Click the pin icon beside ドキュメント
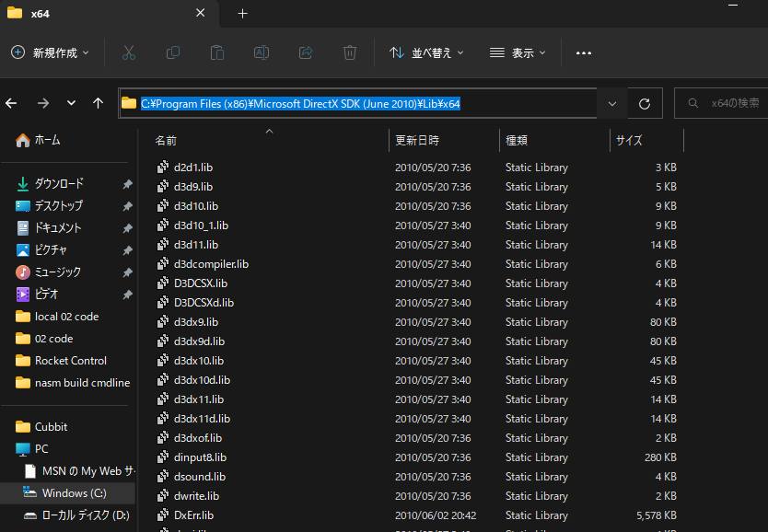Viewport: 768px width, 532px height. (x=127, y=228)
